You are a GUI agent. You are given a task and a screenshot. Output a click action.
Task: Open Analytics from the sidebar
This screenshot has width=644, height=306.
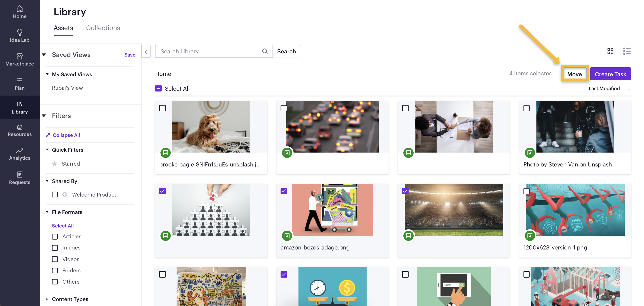[19, 154]
